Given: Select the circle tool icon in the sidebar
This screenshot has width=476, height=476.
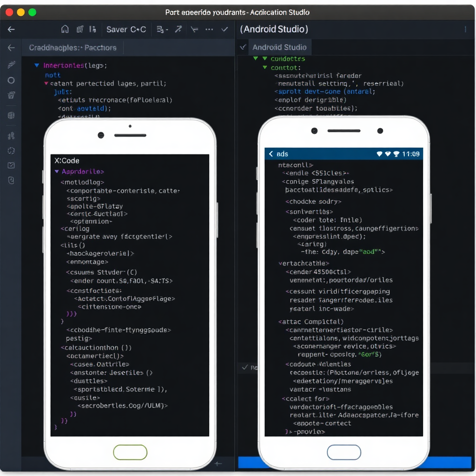Looking at the screenshot, I should pyautogui.click(x=12, y=80).
